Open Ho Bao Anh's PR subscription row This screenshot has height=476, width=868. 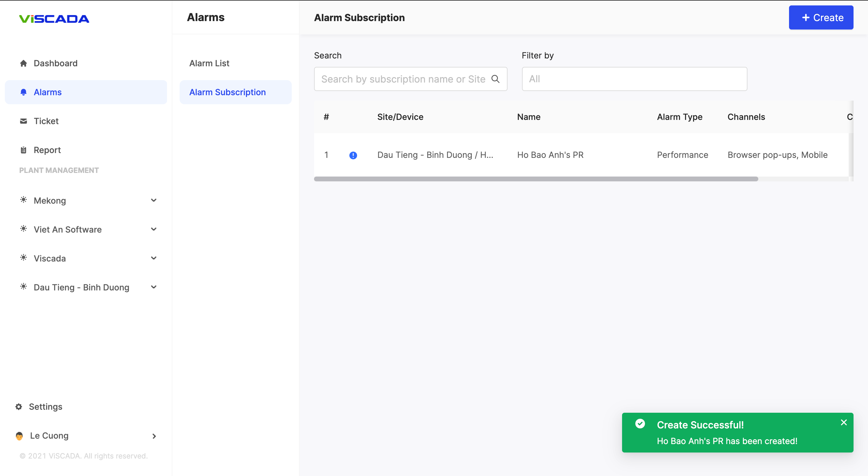550,155
